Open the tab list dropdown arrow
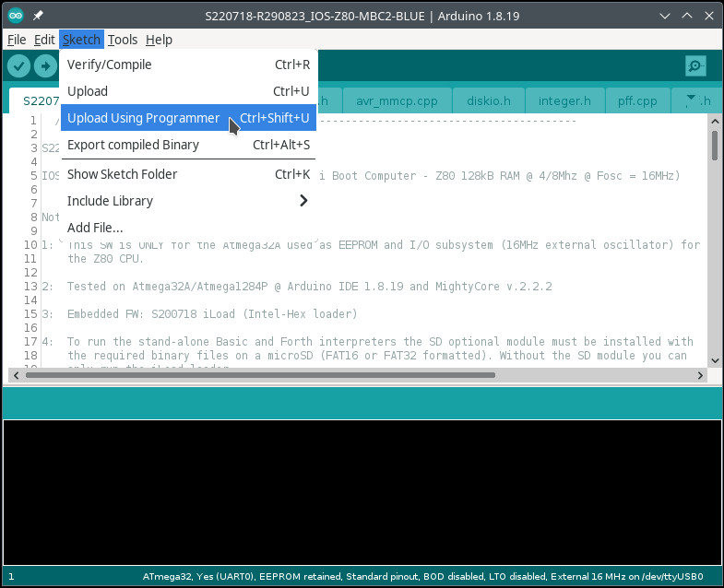 click(x=690, y=100)
